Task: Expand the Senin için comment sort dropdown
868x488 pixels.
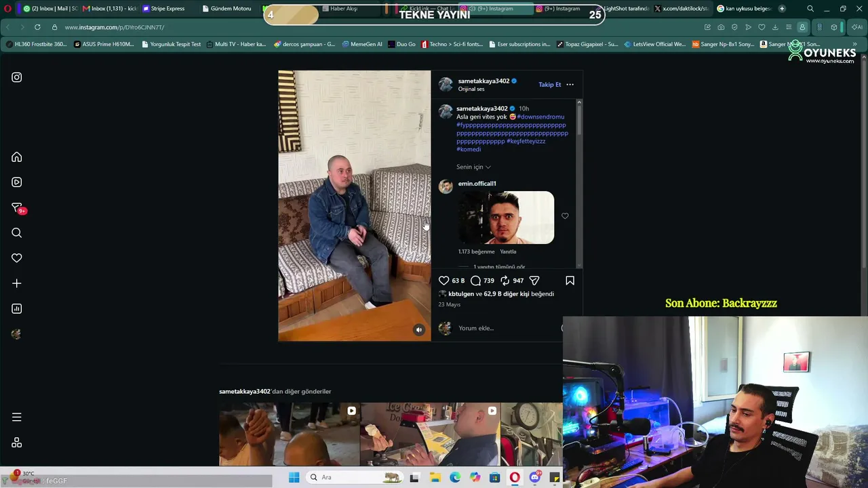Action: click(473, 167)
